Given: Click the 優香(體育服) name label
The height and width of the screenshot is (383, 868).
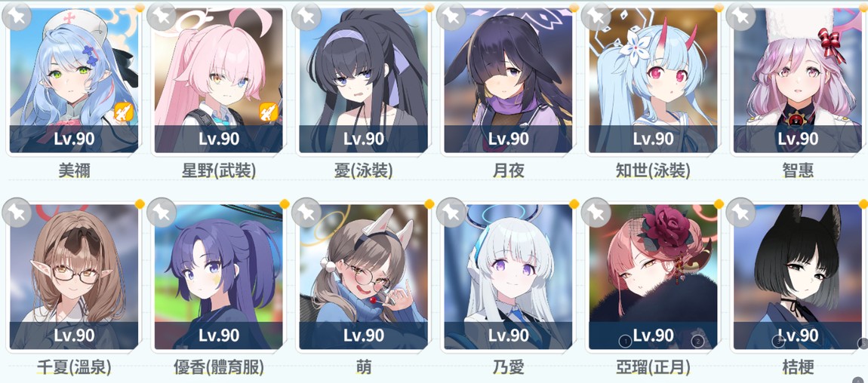Looking at the screenshot, I should pyautogui.click(x=219, y=367).
